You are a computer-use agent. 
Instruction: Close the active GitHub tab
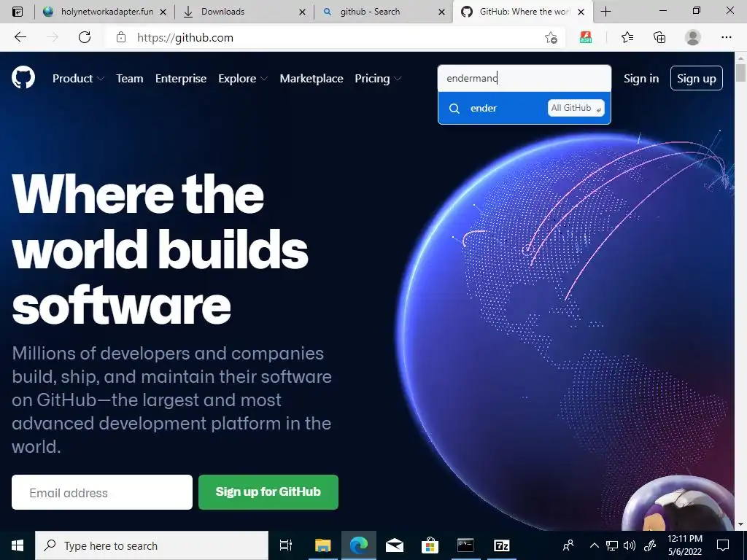[x=581, y=12]
